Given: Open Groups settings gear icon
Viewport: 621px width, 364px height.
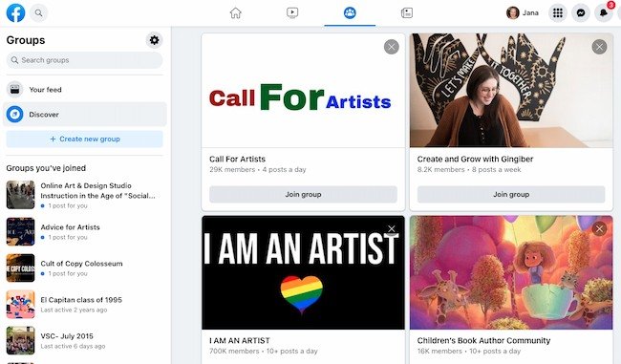Looking at the screenshot, I should pyautogui.click(x=154, y=40).
